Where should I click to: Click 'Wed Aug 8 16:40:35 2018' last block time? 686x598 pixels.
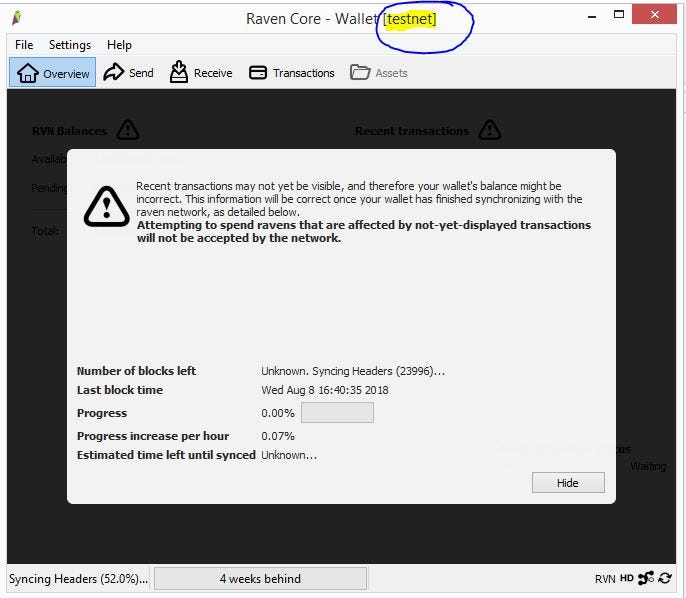(x=325, y=390)
